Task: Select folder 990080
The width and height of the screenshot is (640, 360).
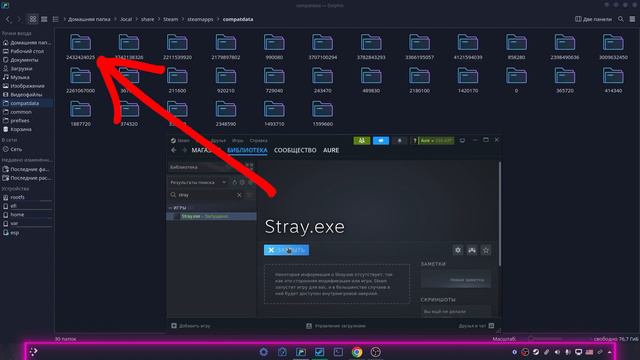Action: [x=274, y=47]
